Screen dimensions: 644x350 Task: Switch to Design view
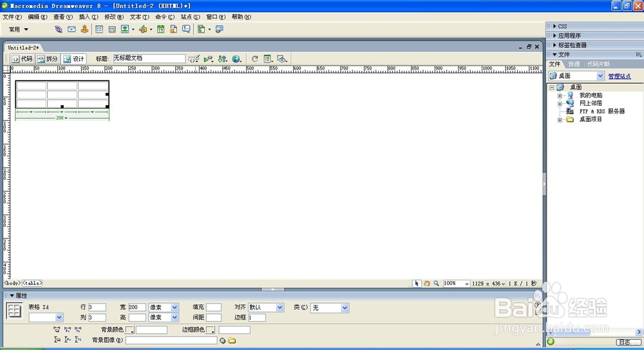74,59
